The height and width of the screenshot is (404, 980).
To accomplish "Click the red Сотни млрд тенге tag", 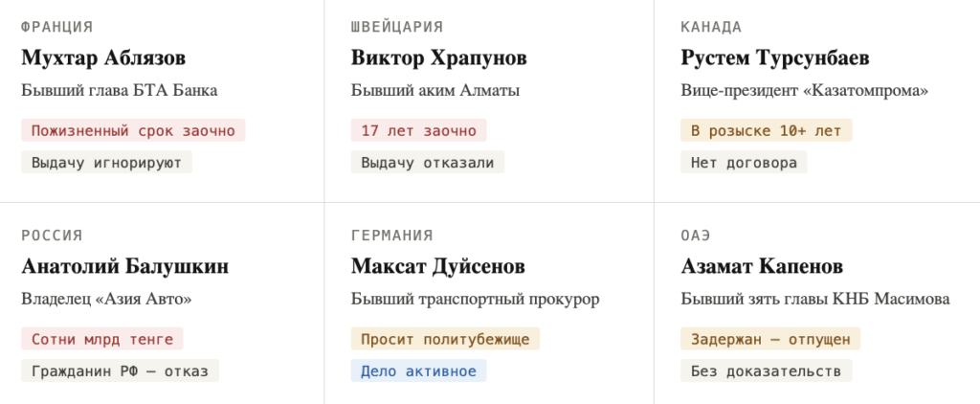I will (101, 339).
